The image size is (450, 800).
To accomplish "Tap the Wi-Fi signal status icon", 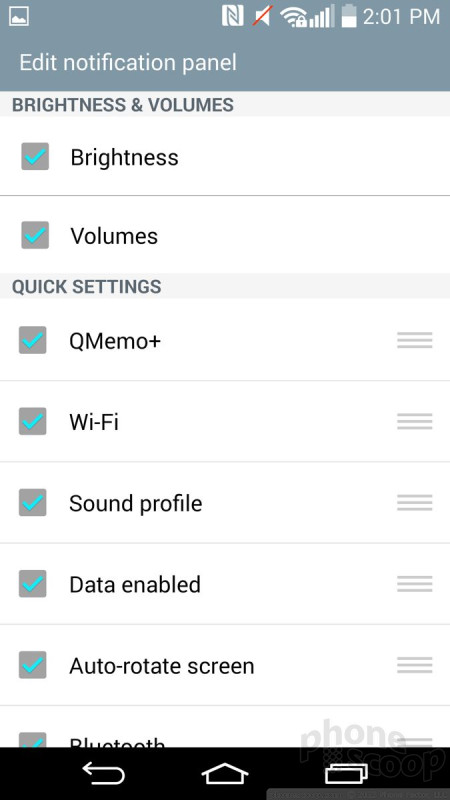I will tap(293, 17).
